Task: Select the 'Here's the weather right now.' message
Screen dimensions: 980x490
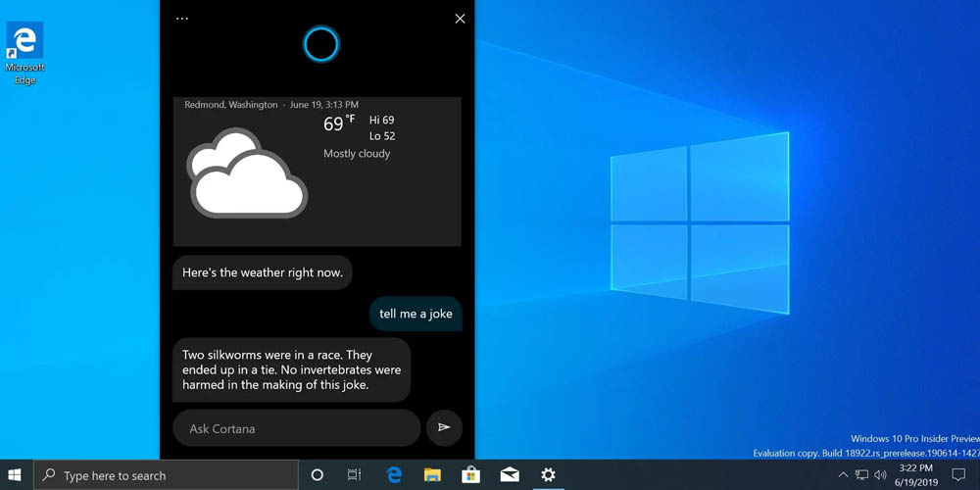Action: [x=263, y=272]
